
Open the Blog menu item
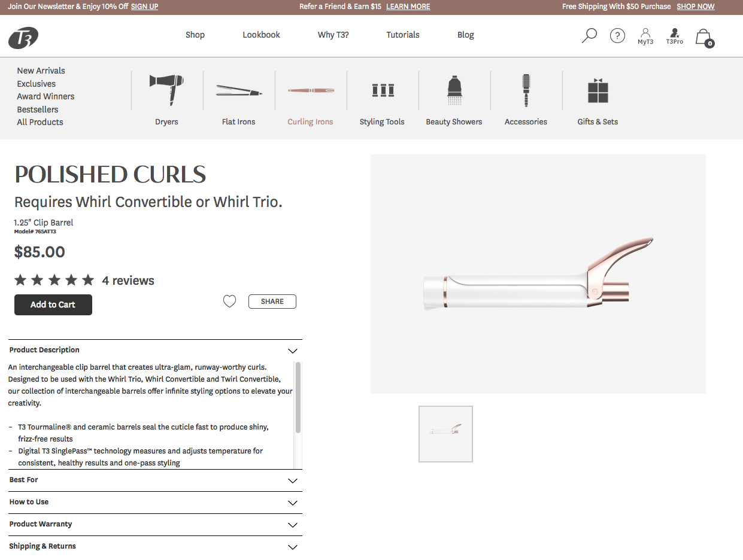pyautogui.click(x=466, y=35)
